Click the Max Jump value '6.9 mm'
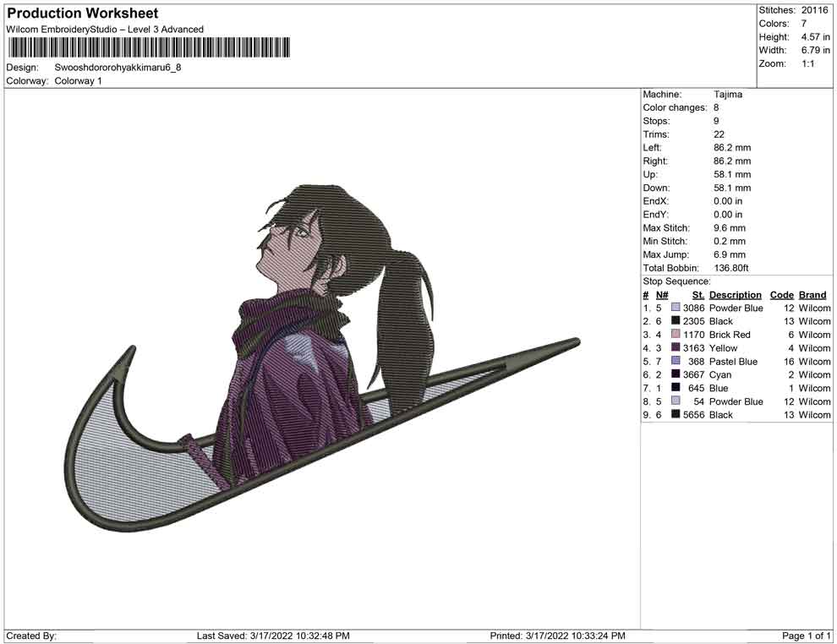The image size is (837, 644). (729, 254)
